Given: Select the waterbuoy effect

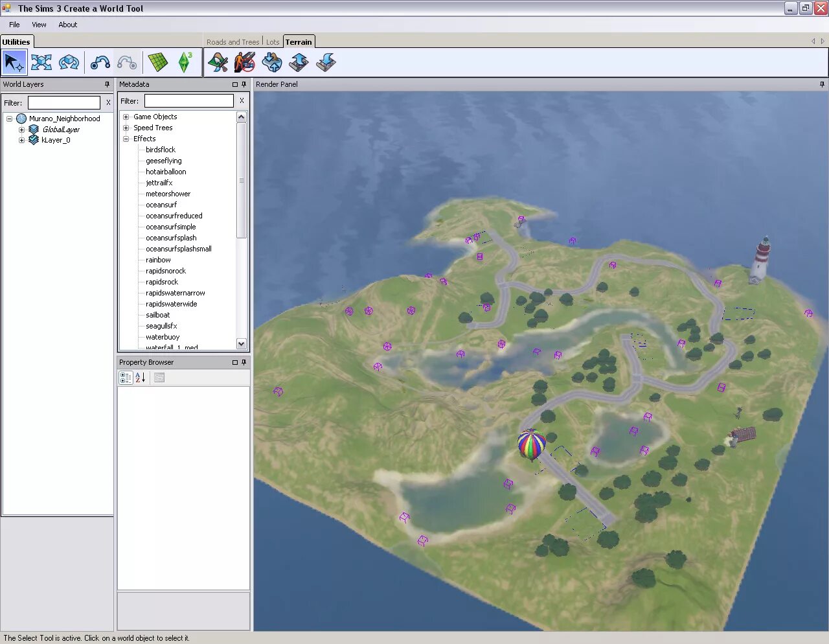Looking at the screenshot, I should (163, 337).
